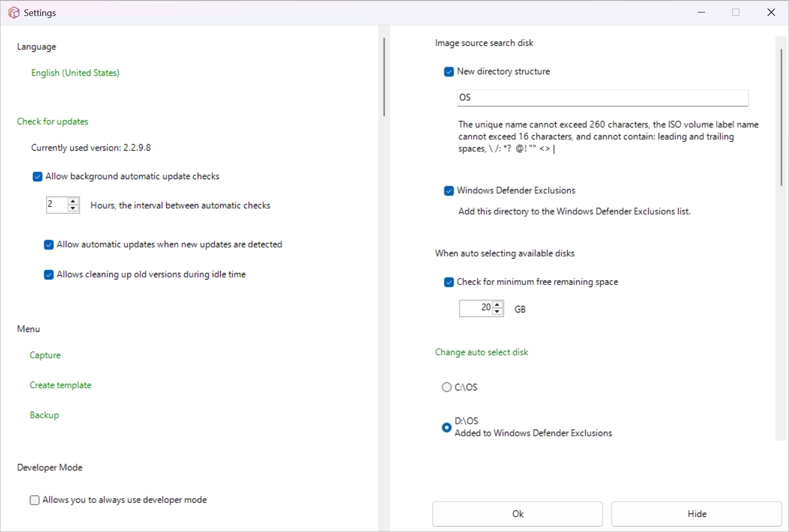Toggle Windows Defender Exclusions checkbox
This screenshot has width=789, height=532.
[x=448, y=191]
